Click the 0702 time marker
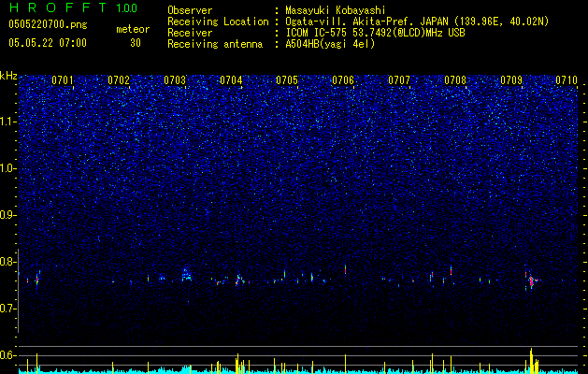The width and height of the screenshot is (588, 374). [119, 80]
